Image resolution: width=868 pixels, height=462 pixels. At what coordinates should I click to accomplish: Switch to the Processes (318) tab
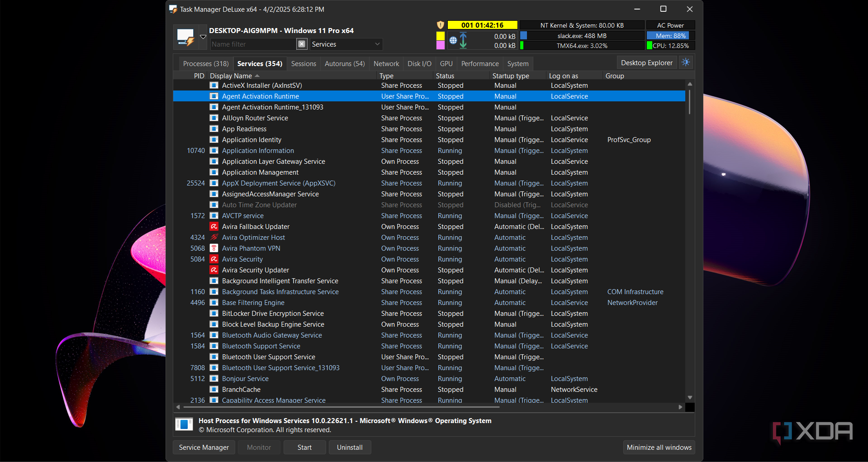pos(206,64)
